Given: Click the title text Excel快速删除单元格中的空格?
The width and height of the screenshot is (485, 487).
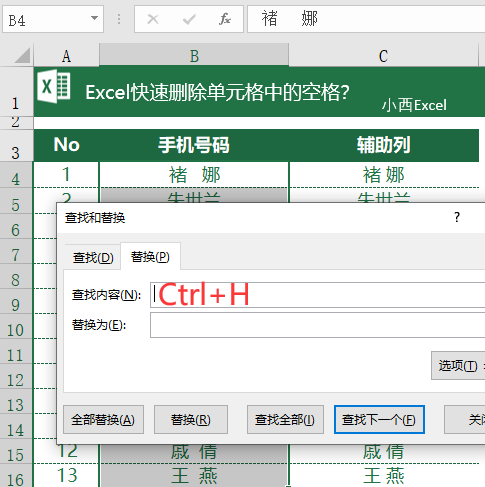Looking at the screenshot, I should (x=217, y=92).
